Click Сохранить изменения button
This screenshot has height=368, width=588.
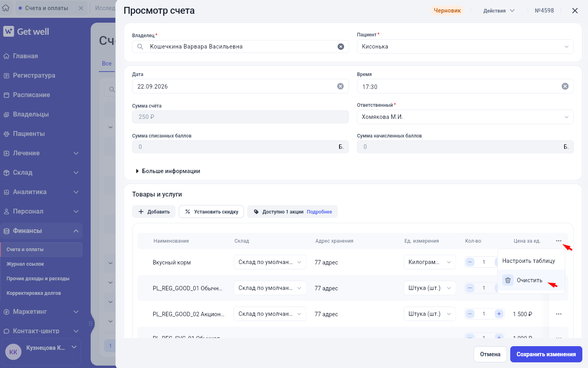point(546,354)
